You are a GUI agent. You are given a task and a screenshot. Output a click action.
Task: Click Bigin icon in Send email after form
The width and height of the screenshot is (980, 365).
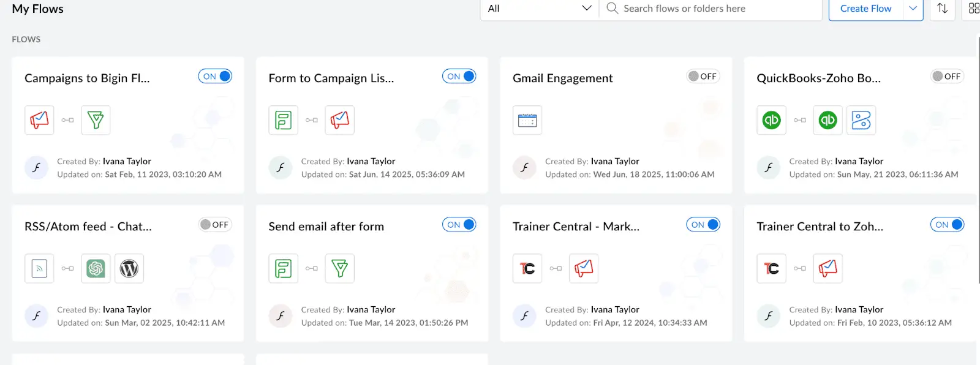[x=340, y=268]
